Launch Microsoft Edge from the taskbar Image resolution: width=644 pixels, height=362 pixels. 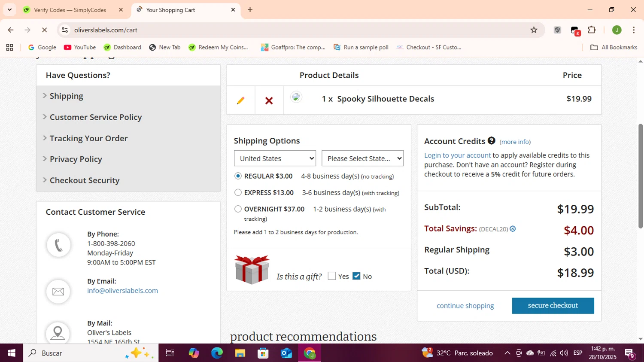click(x=217, y=353)
